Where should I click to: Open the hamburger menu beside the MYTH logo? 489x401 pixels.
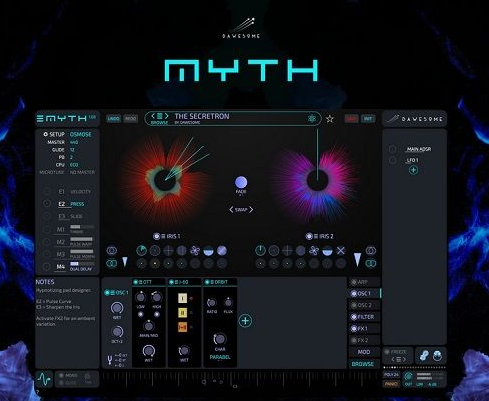[x=40, y=119]
